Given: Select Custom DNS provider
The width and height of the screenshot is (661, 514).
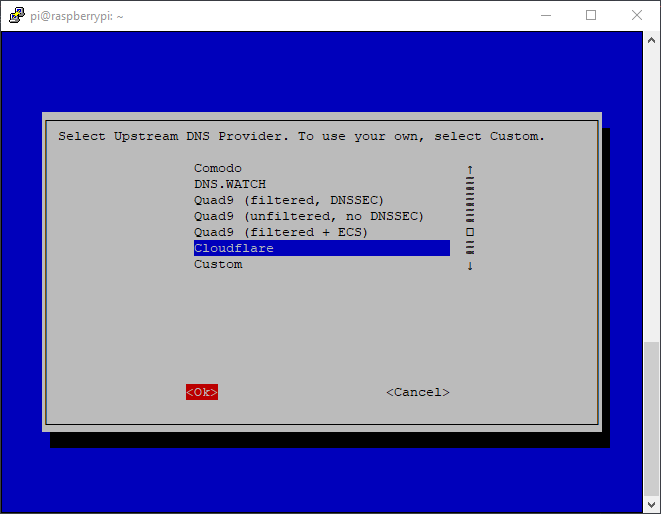Looking at the screenshot, I should point(218,264).
